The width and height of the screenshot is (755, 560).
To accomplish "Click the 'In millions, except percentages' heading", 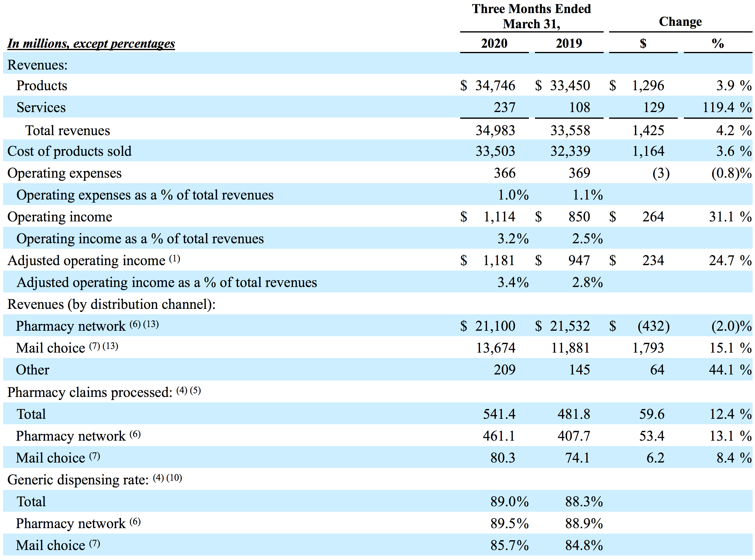I will coord(91,43).
